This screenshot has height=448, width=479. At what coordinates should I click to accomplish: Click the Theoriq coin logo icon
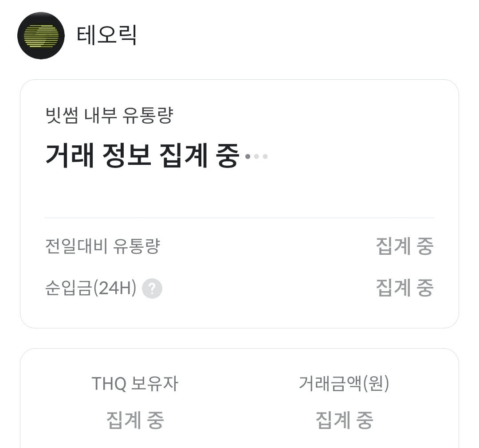click(x=41, y=35)
